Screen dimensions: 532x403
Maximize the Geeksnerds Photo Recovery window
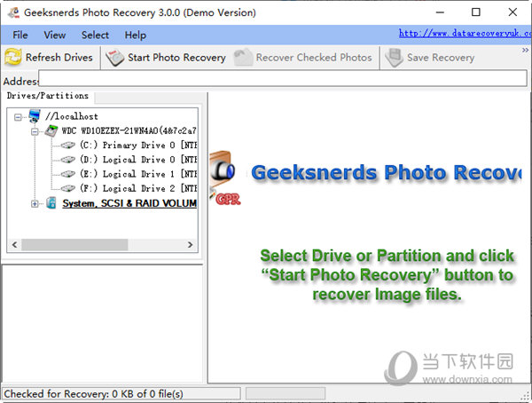click(x=476, y=12)
